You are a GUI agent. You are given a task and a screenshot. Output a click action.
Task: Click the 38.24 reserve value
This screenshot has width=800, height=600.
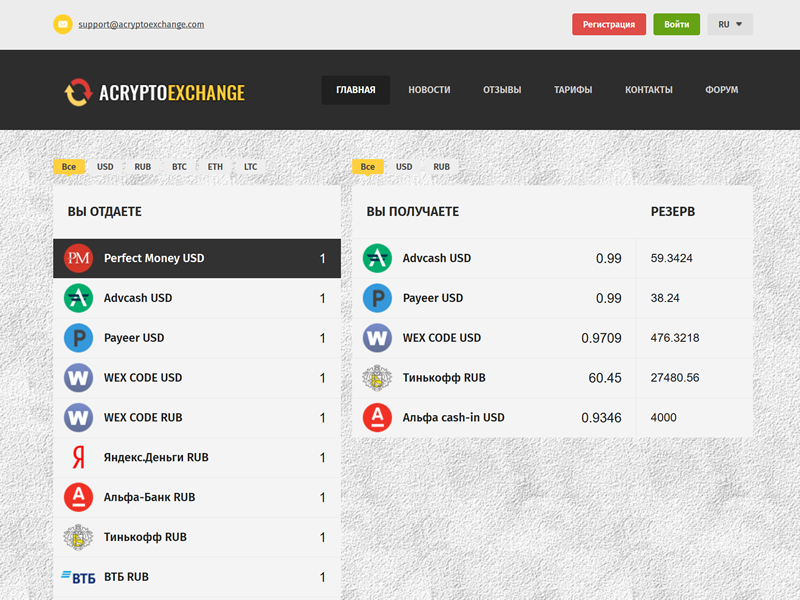pyautogui.click(x=665, y=298)
